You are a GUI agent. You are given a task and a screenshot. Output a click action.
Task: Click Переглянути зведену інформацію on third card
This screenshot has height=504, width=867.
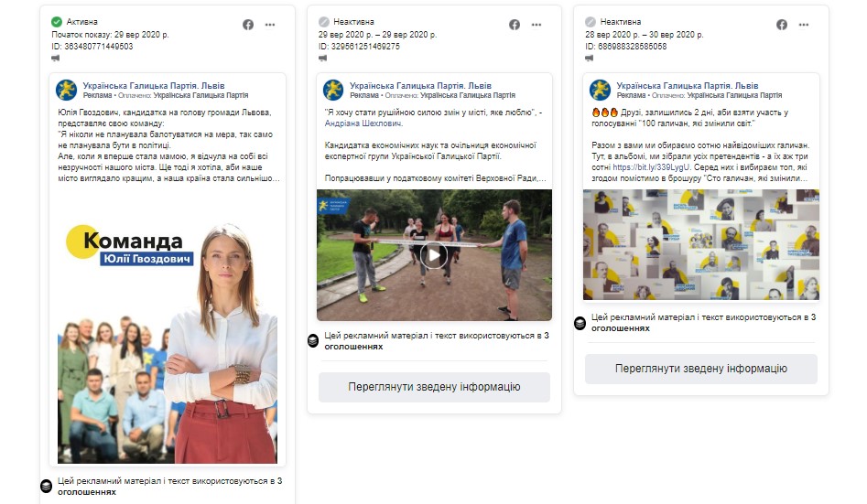[x=700, y=369]
